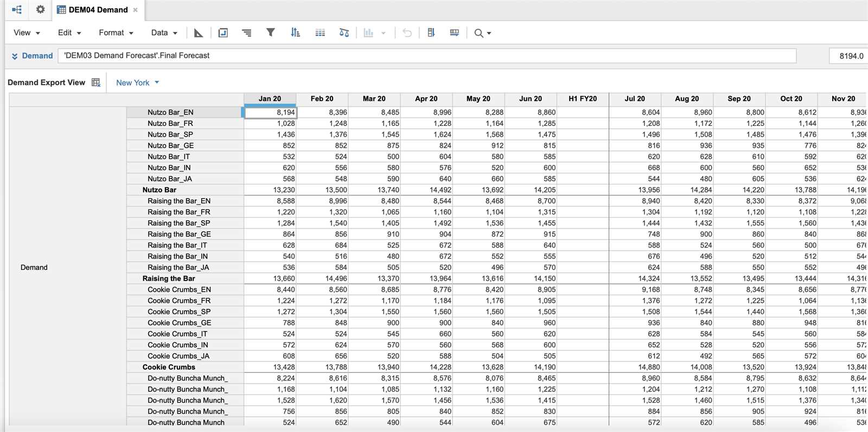Select the cell with value 14,880
This screenshot has width=868, height=432.
(635, 367)
